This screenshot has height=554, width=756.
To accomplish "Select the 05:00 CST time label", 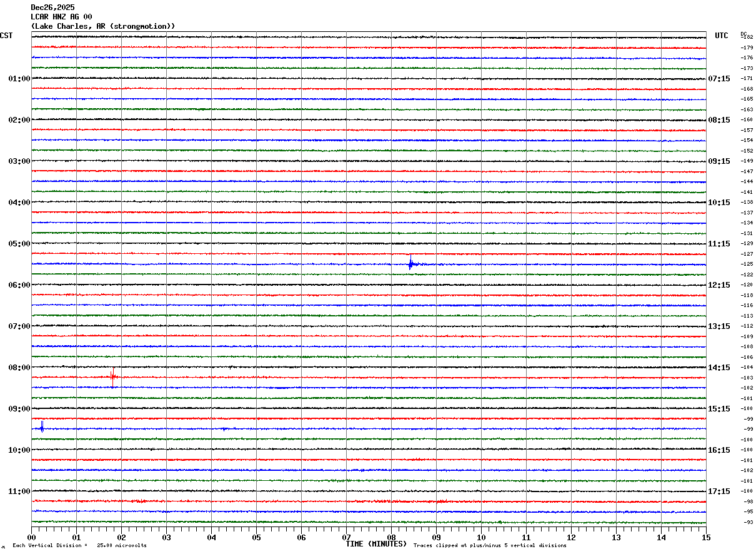I will pos(19,244).
